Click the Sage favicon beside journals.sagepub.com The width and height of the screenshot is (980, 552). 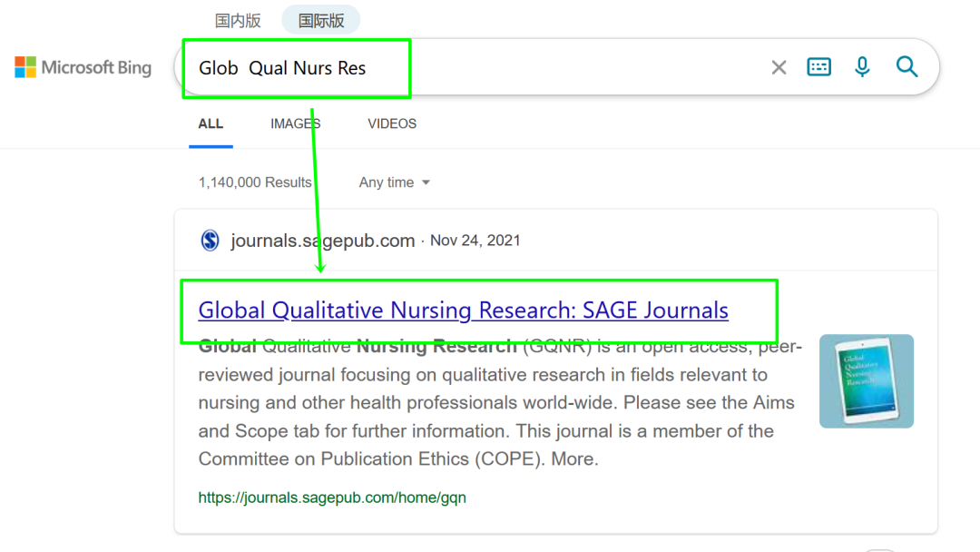pos(210,240)
